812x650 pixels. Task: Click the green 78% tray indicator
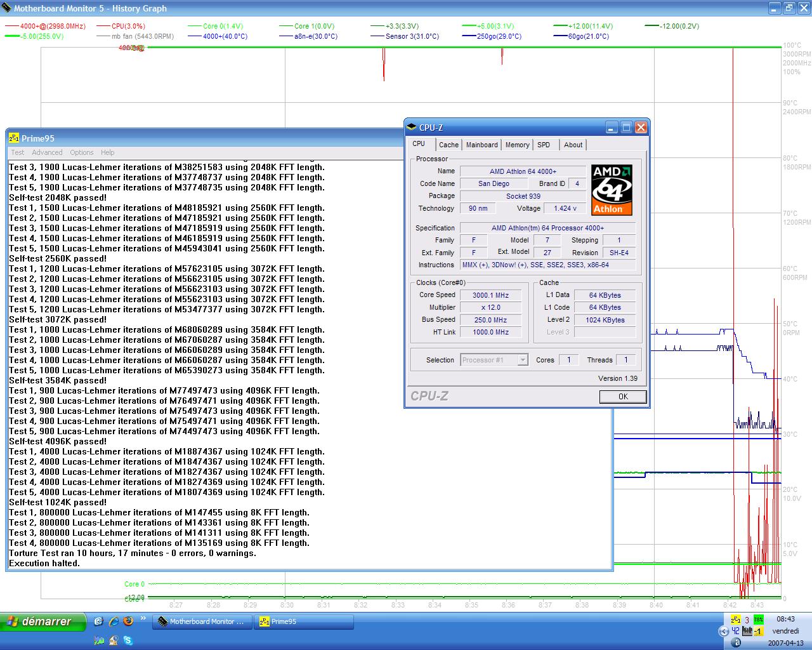[x=758, y=620]
